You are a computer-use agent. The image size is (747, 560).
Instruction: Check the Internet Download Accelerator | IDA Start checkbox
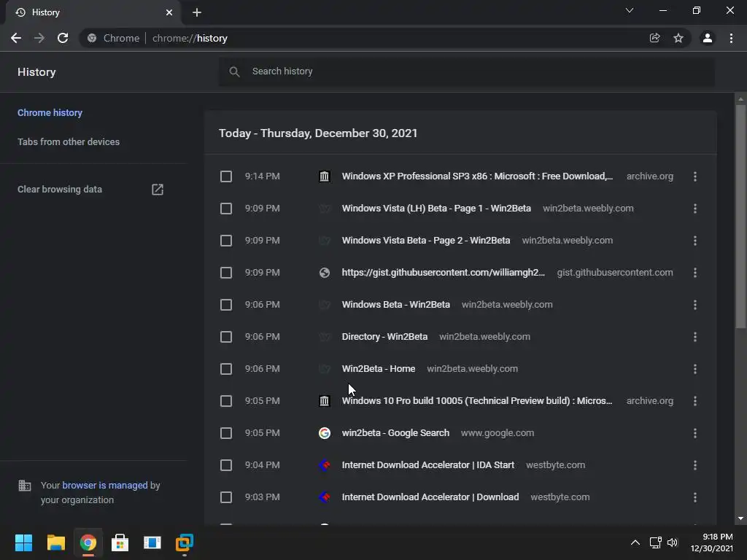[x=226, y=465]
